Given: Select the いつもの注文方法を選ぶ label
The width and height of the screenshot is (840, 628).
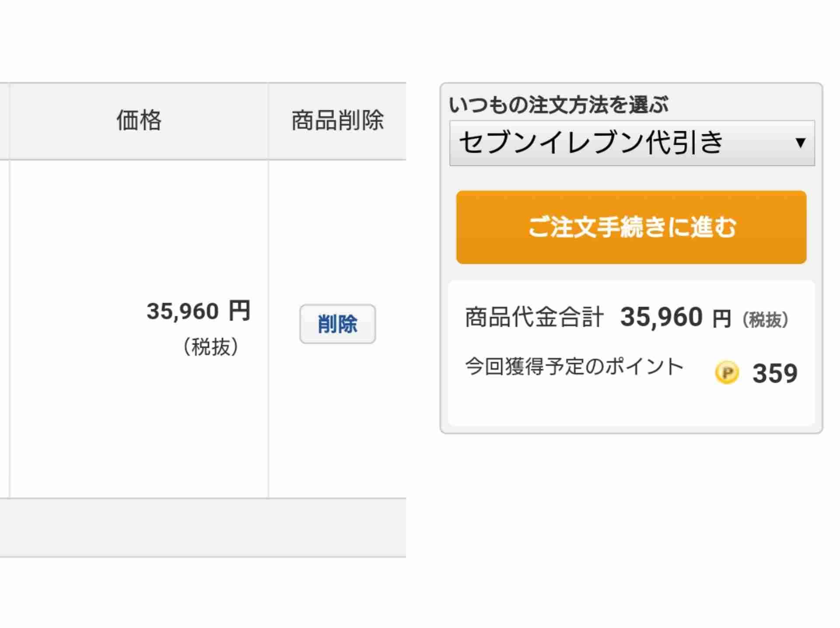Looking at the screenshot, I should point(559,105).
